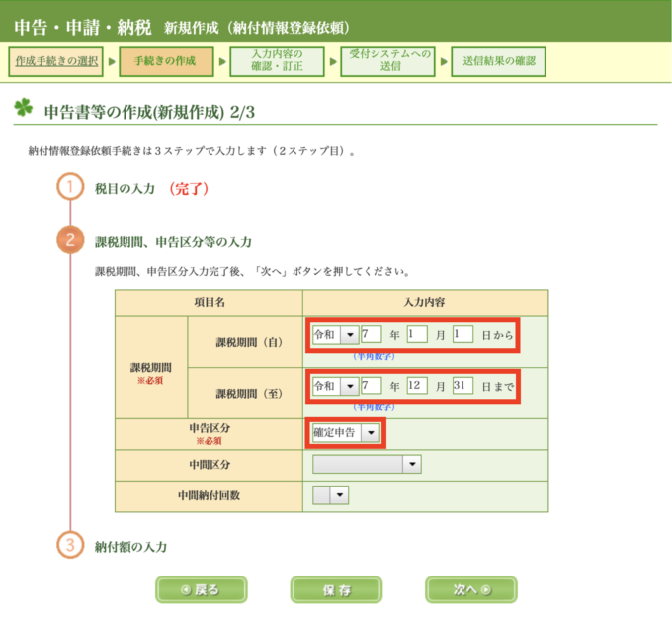Select the 手続きの作成 step tab
Image resolution: width=672 pixels, height=620 pixels.
[x=166, y=61]
